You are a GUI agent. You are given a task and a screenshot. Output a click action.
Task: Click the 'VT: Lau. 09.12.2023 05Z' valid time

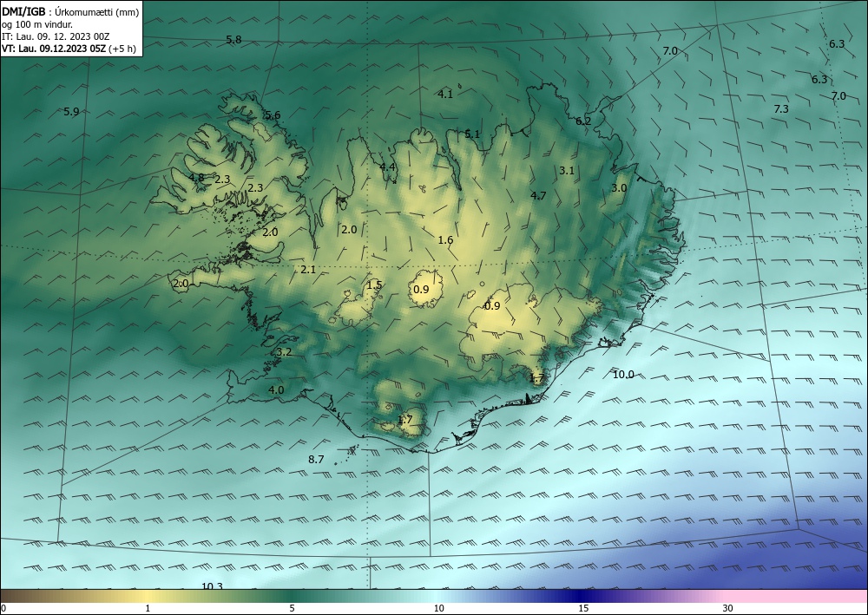pos(54,48)
